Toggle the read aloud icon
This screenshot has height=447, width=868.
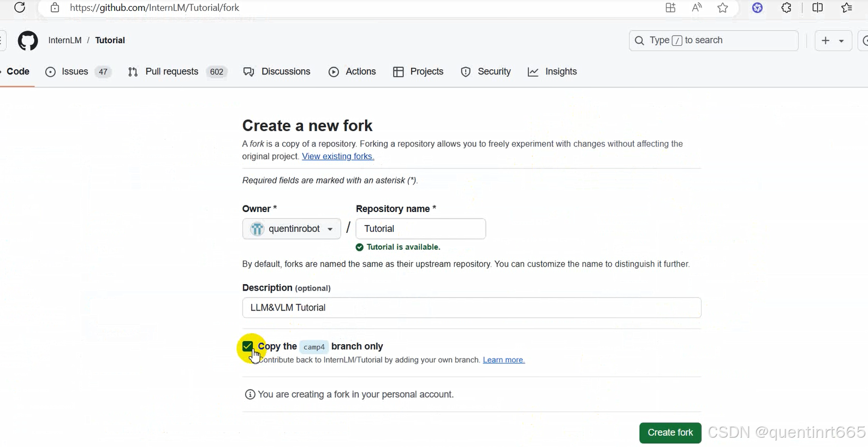697,8
